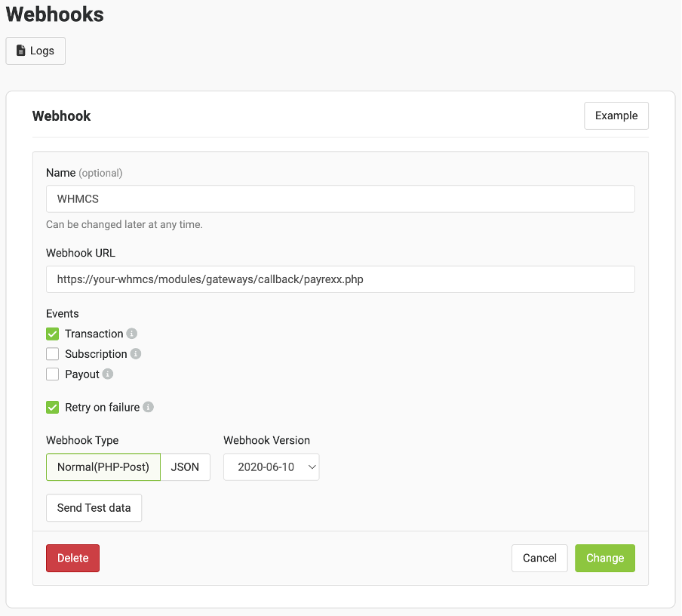Viewport: 682px width, 616px height.
Task: Select the 2020-06-10 version option
Action: coord(260,467)
